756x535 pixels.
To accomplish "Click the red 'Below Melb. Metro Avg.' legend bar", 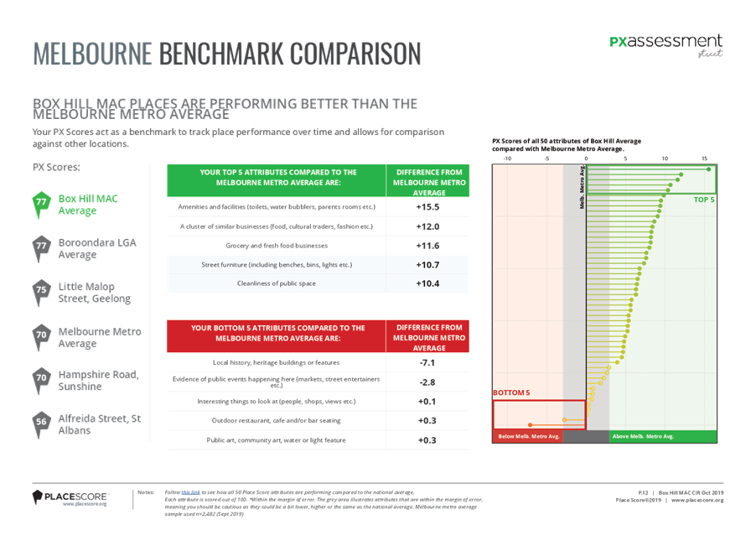I will [x=528, y=437].
